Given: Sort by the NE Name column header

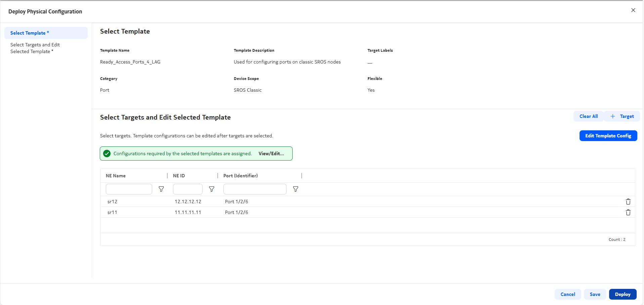Looking at the screenshot, I should click(116, 176).
